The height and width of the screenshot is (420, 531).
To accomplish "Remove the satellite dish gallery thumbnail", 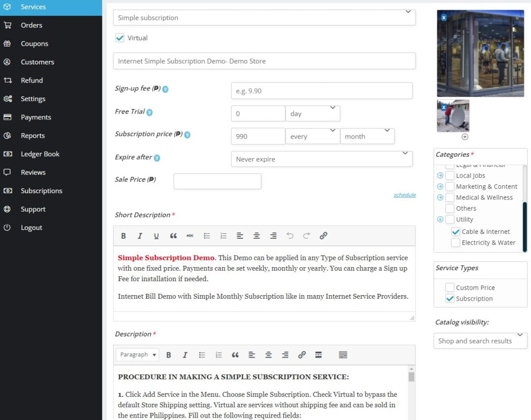I will coord(443,108).
